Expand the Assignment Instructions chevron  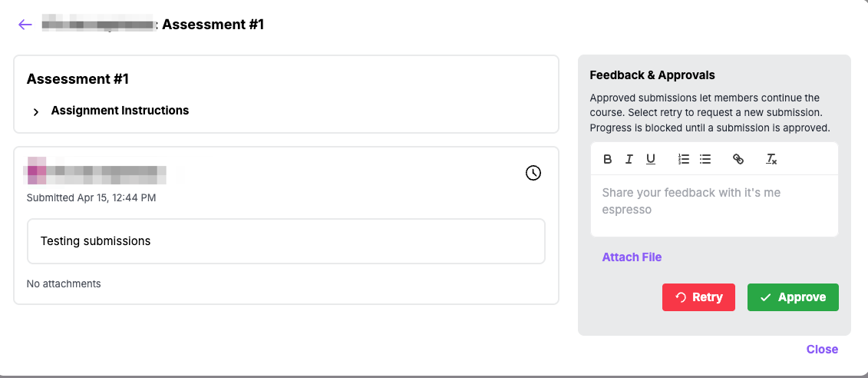(x=36, y=111)
